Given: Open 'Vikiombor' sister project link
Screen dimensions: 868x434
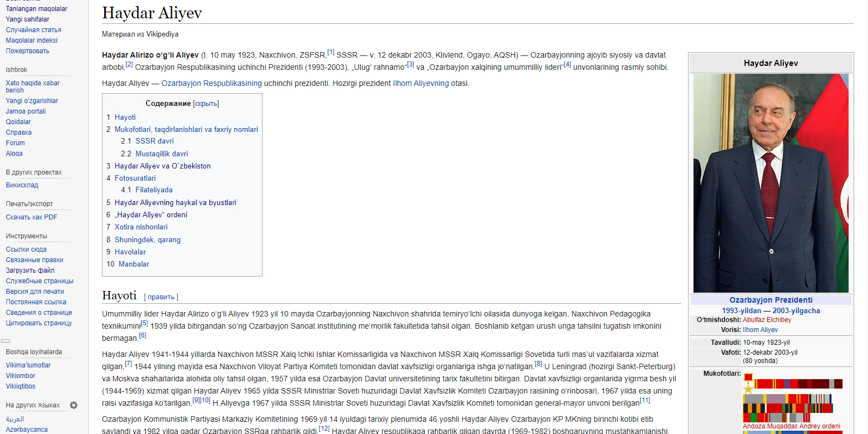Looking at the screenshot, I should point(20,376).
